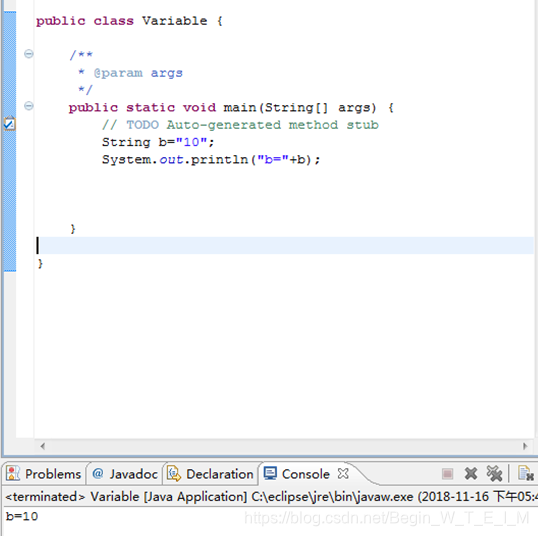Click the terminated Variable launch description
The height and width of the screenshot is (536, 538).
271,497
